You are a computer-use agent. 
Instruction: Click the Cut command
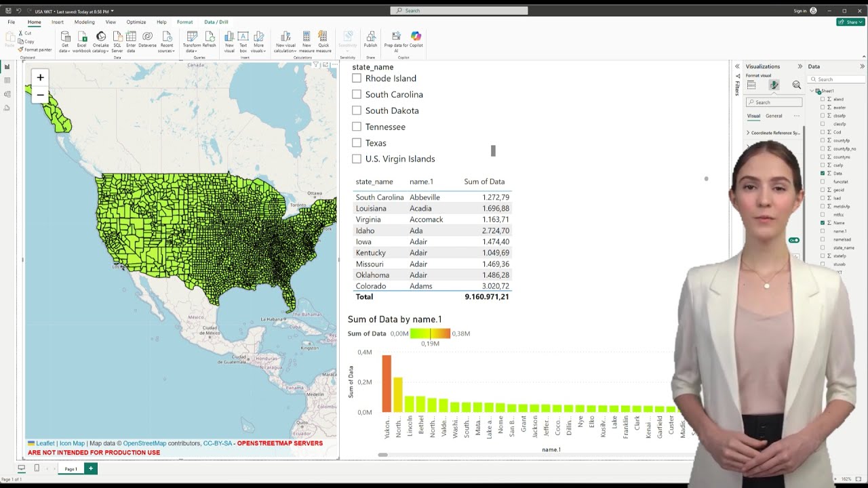pyautogui.click(x=25, y=33)
